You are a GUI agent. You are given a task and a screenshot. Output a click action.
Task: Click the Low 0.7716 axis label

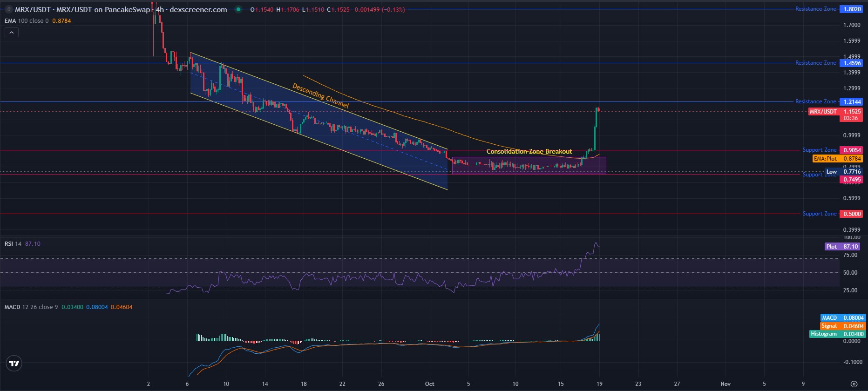pyautogui.click(x=844, y=172)
